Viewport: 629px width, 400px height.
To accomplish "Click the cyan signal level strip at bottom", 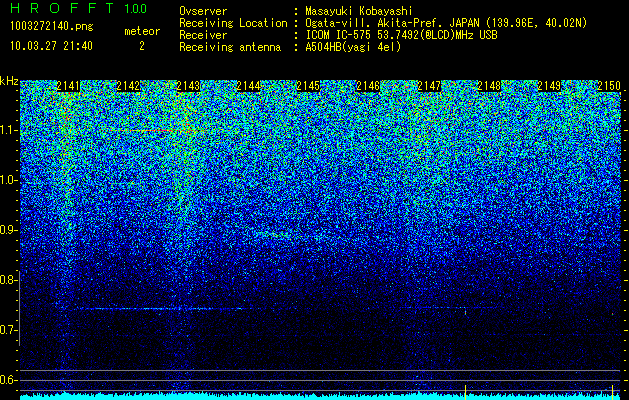I will click(320, 397).
